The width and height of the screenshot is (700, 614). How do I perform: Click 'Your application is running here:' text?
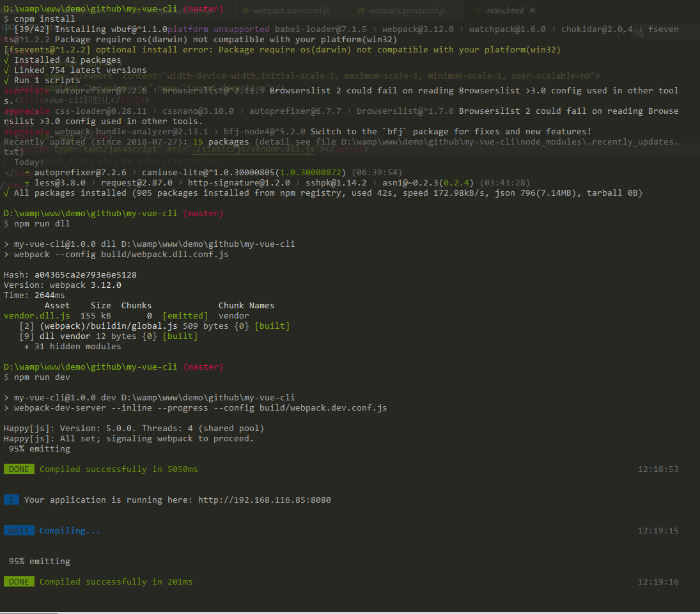click(108, 500)
